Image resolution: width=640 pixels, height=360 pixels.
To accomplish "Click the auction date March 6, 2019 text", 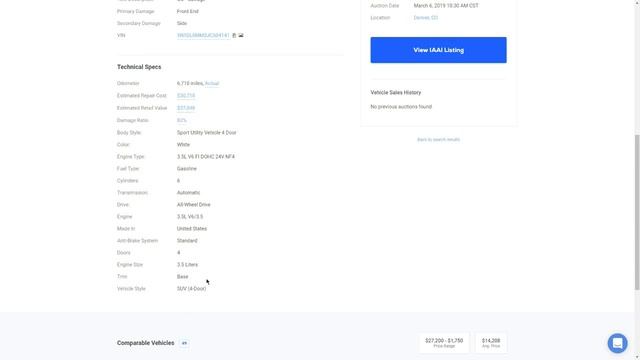I will pyautogui.click(x=446, y=6).
